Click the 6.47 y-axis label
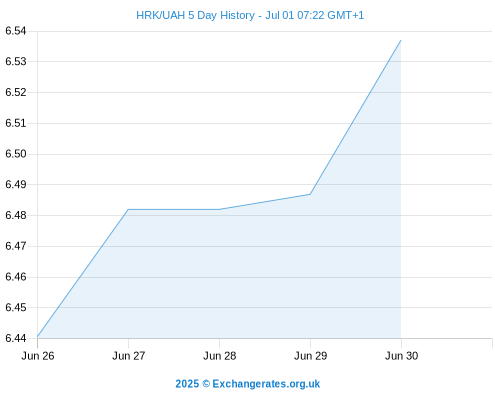Image resolution: width=495 pixels, height=400 pixels. coord(16,246)
